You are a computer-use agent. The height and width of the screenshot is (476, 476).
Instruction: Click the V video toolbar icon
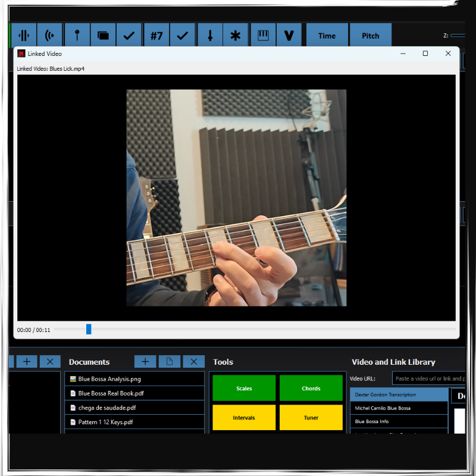point(289,35)
